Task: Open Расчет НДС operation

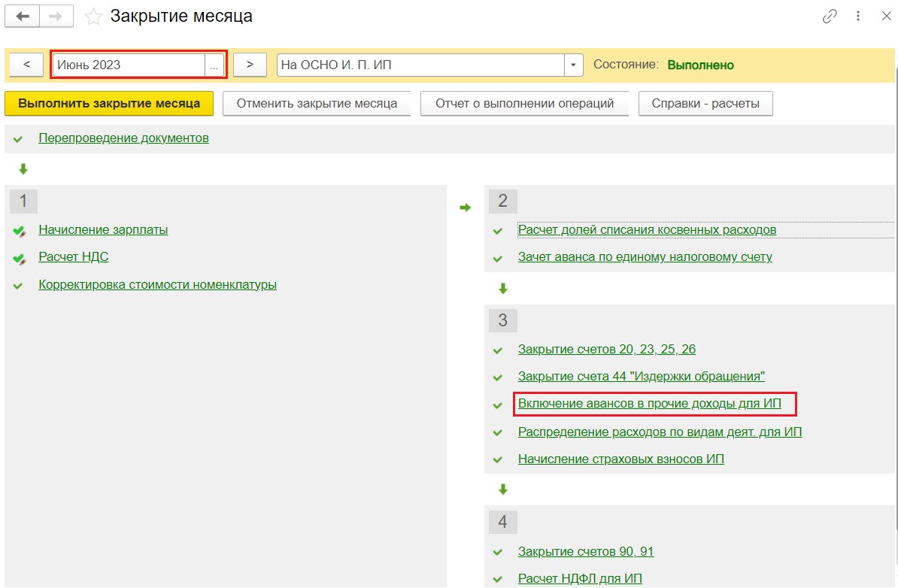Action: coord(73,256)
